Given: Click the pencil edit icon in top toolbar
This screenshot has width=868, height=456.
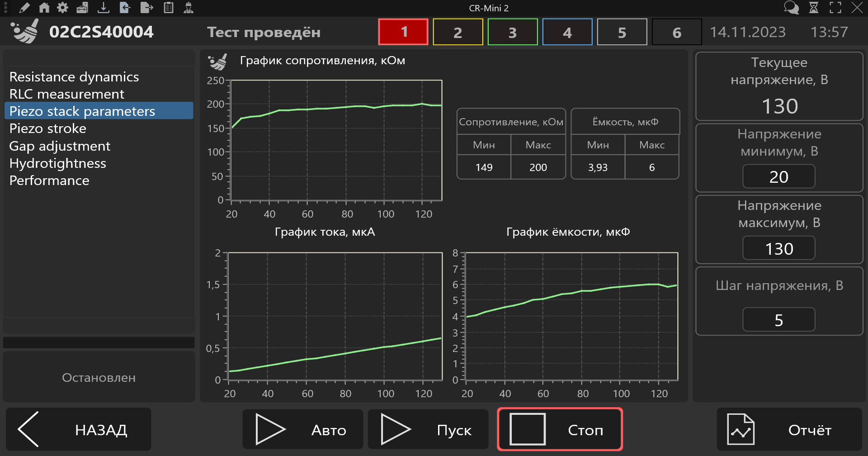Looking at the screenshot, I should click(24, 8).
